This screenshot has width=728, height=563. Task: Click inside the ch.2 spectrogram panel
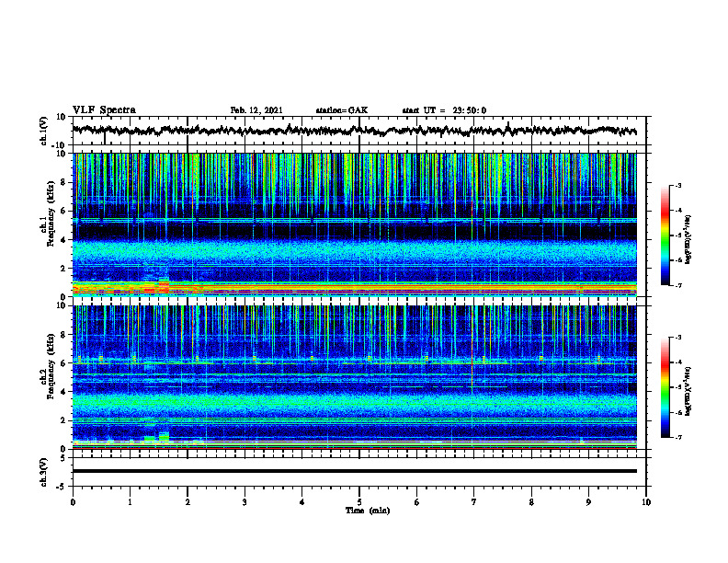coord(354,377)
